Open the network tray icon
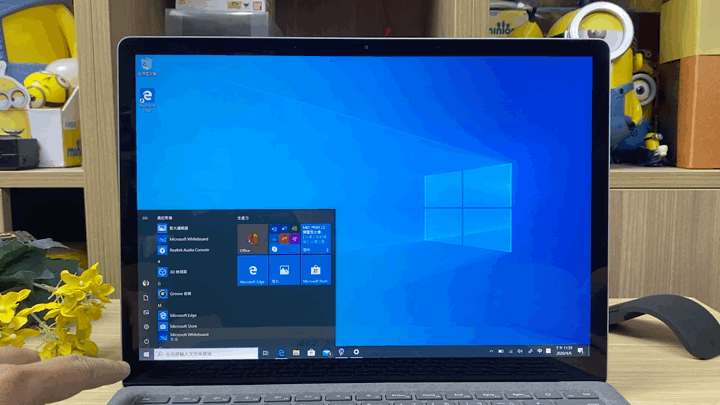Viewport: 720px width, 405px height. 511,351
